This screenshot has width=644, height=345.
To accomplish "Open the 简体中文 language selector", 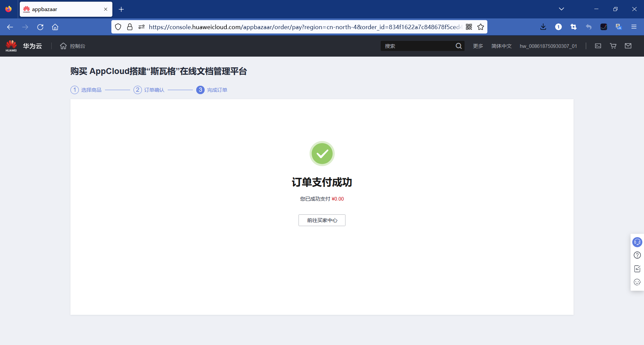I will coord(501,46).
